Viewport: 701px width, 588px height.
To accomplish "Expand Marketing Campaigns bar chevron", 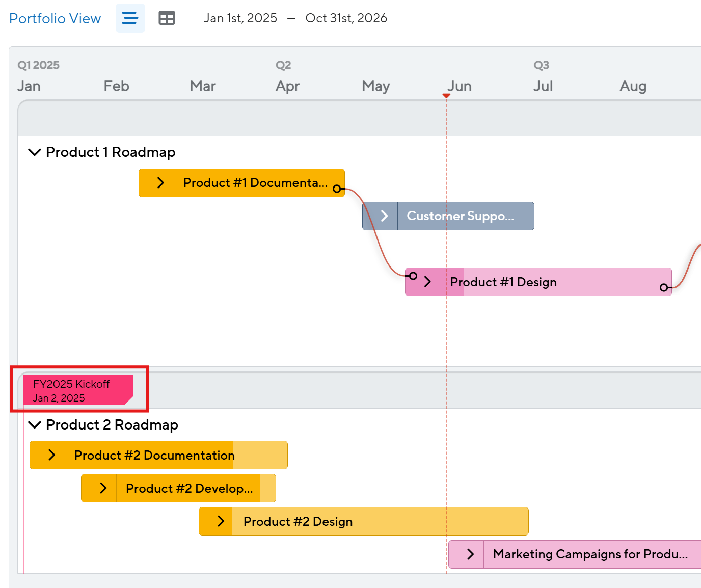I will click(x=470, y=554).
